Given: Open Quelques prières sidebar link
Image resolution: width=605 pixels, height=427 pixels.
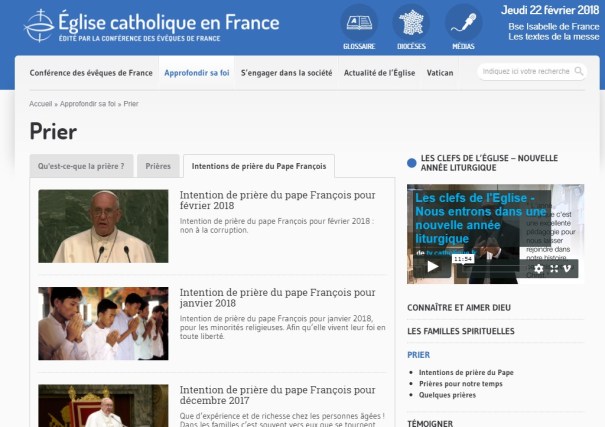Looking at the screenshot, I should click(447, 395).
